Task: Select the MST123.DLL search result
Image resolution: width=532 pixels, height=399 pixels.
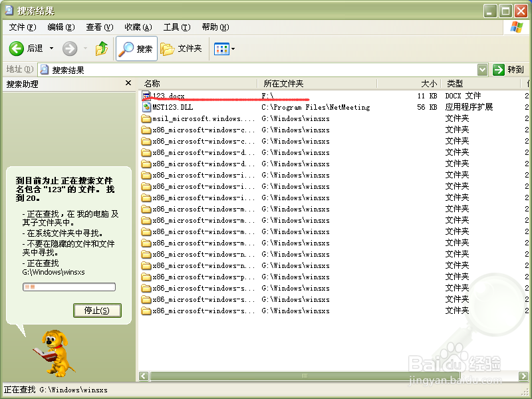Action: coord(173,106)
